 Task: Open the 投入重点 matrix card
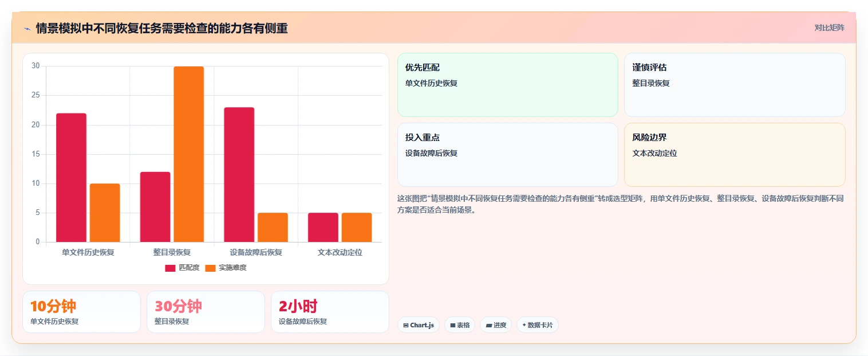coord(508,155)
